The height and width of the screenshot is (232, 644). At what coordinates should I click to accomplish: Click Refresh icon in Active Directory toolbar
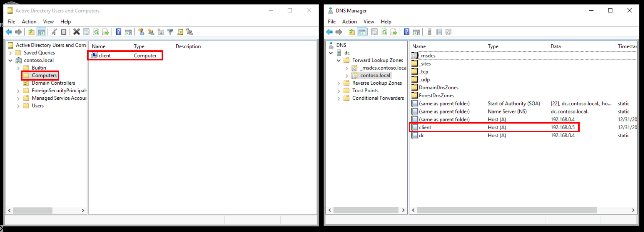click(x=96, y=32)
